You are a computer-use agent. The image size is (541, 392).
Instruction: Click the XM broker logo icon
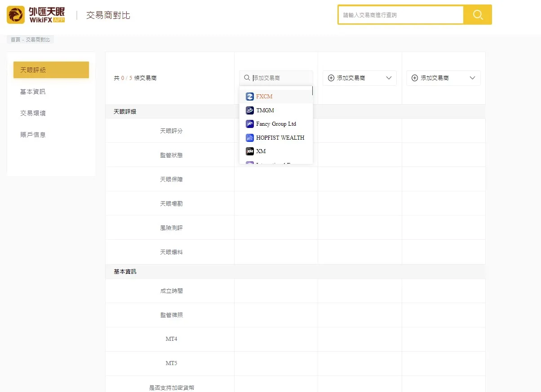click(250, 151)
